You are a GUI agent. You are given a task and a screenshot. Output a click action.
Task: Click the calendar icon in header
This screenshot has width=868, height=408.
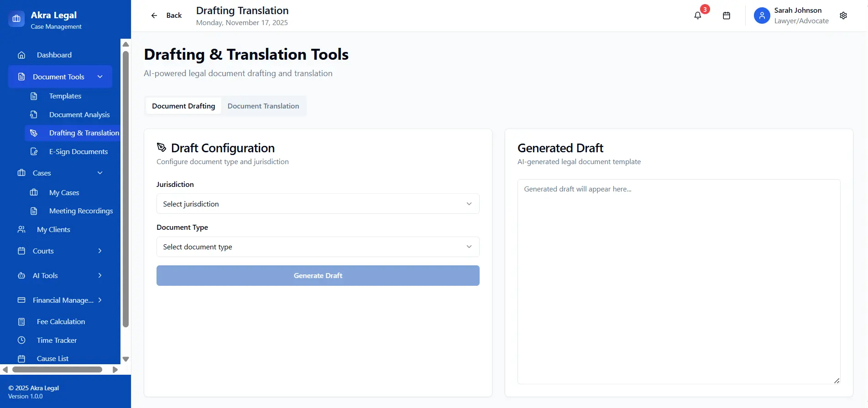[727, 15]
